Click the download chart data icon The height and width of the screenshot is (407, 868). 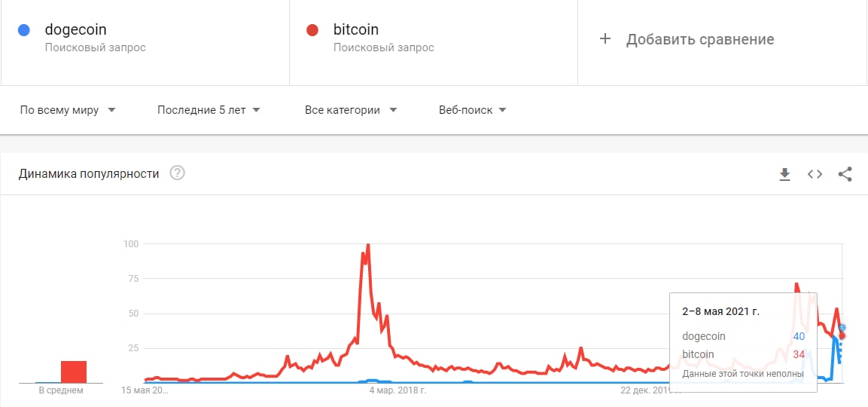(784, 174)
